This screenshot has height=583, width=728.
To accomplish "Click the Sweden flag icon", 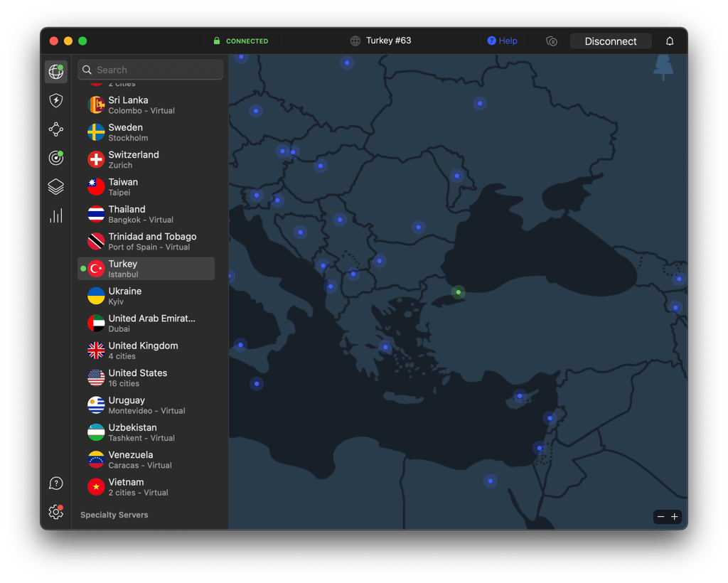I will pyautogui.click(x=96, y=132).
